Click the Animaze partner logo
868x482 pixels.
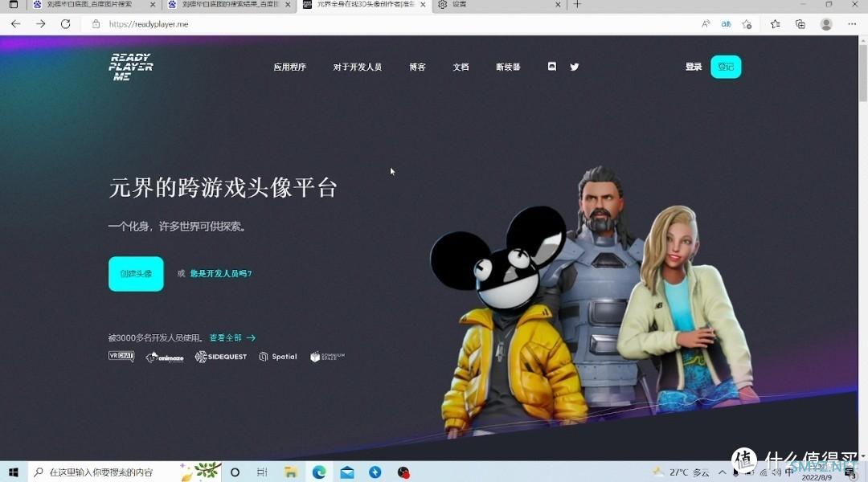click(x=165, y=357)
